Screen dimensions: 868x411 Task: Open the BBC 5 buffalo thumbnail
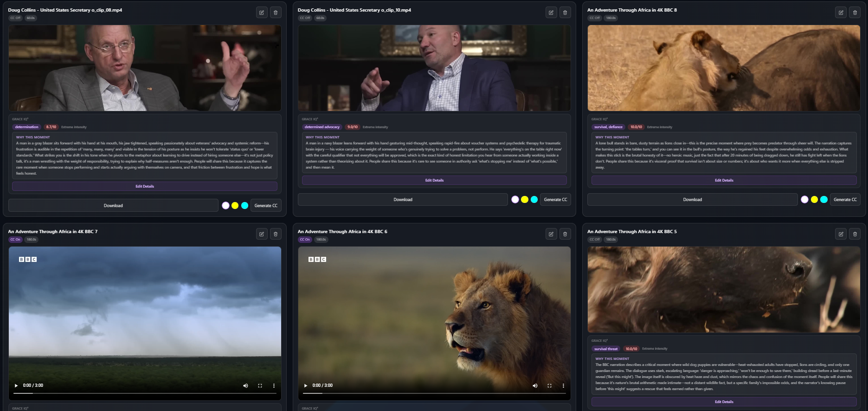coord(724,289)
